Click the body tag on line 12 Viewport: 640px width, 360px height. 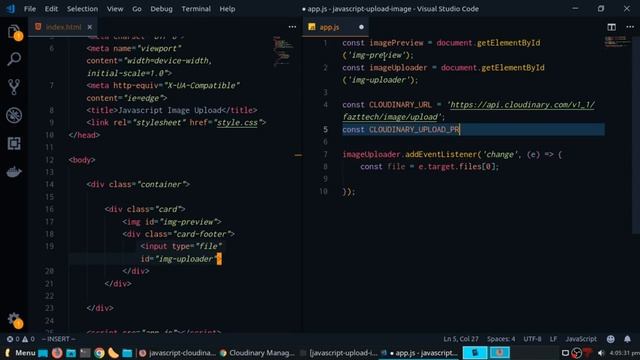coord(82,160)
